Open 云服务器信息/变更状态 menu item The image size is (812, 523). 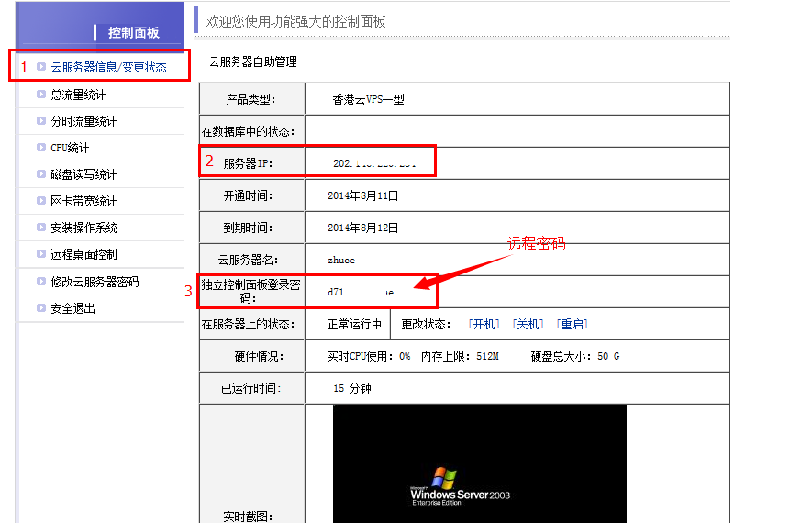(x=108, y=67)
